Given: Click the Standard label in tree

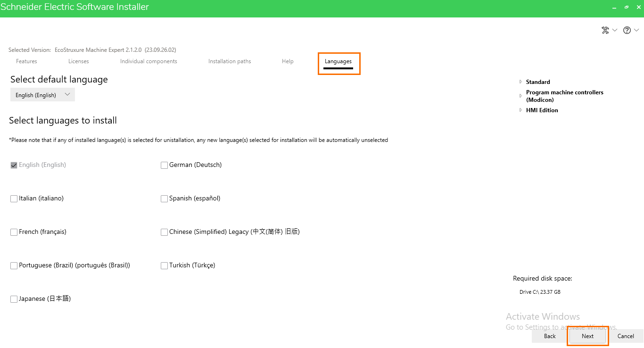Looking at the screenshot, I should pyautogui.click(x=538, y=82).
